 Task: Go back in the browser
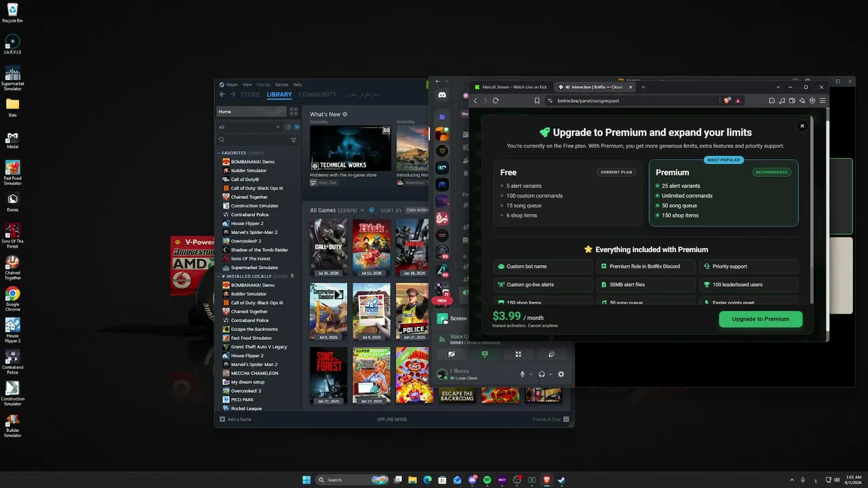(475, 100)
